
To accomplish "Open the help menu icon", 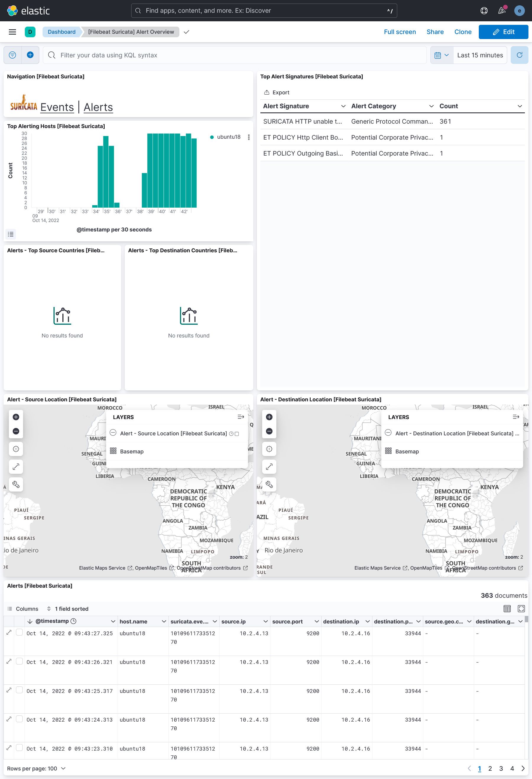I will tap(484, 11).
